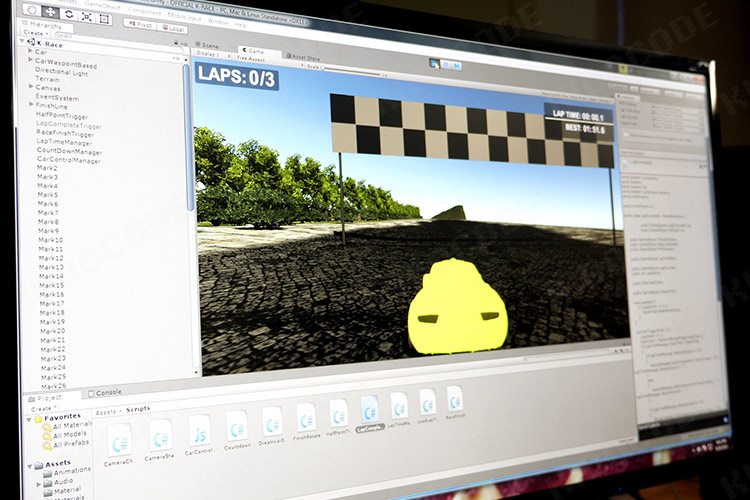Expand the Car object arrow
Viewport: 750px width, 500px height.
point(30,50)
